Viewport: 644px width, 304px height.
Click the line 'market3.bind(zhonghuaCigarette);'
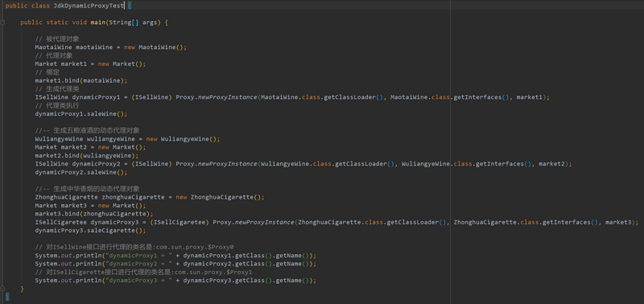click(x=94, y=214)
